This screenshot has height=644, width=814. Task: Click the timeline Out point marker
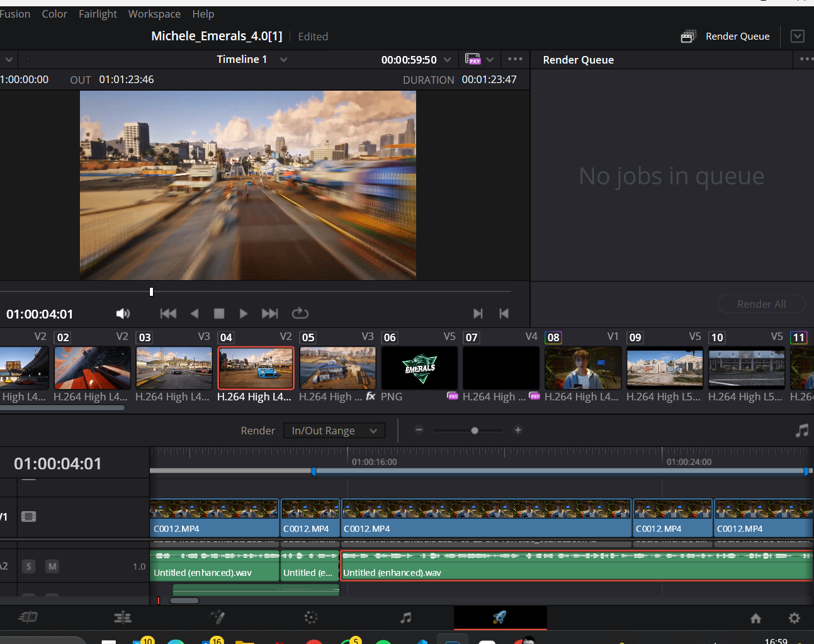806,471
